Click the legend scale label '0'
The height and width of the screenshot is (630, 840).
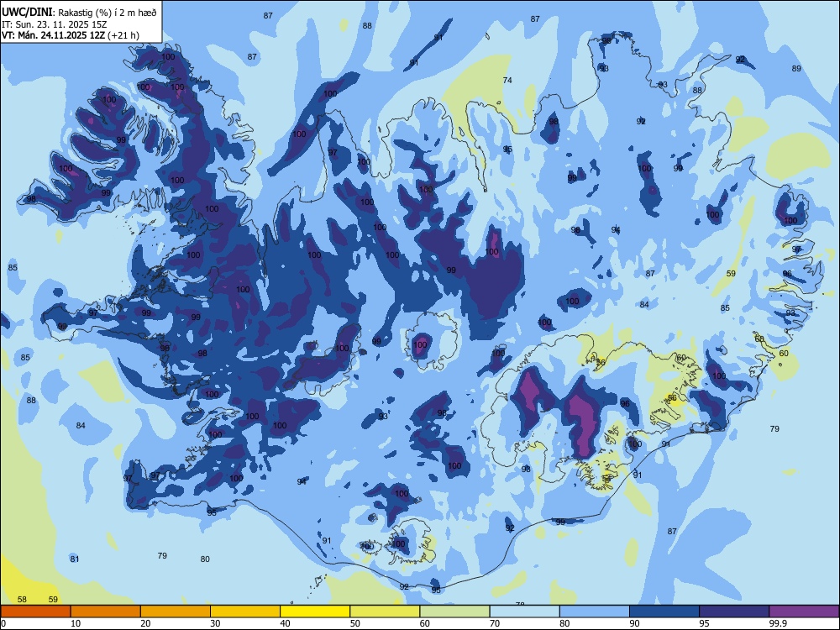[3, 623]
